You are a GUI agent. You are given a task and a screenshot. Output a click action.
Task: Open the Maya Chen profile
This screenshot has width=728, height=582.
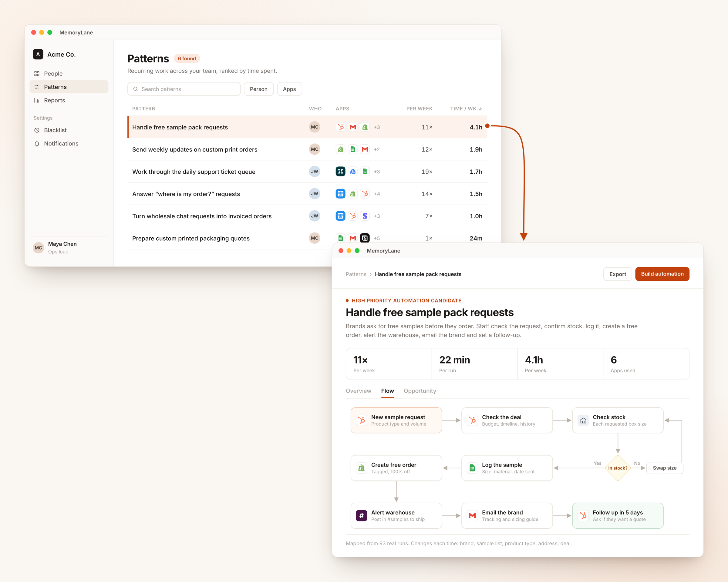tap(69, 248)
